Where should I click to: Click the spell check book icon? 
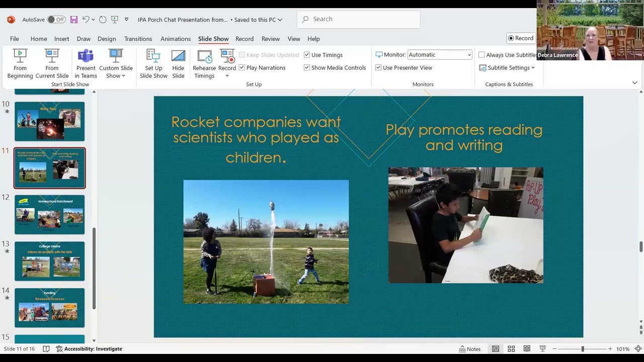click(46, 349)
